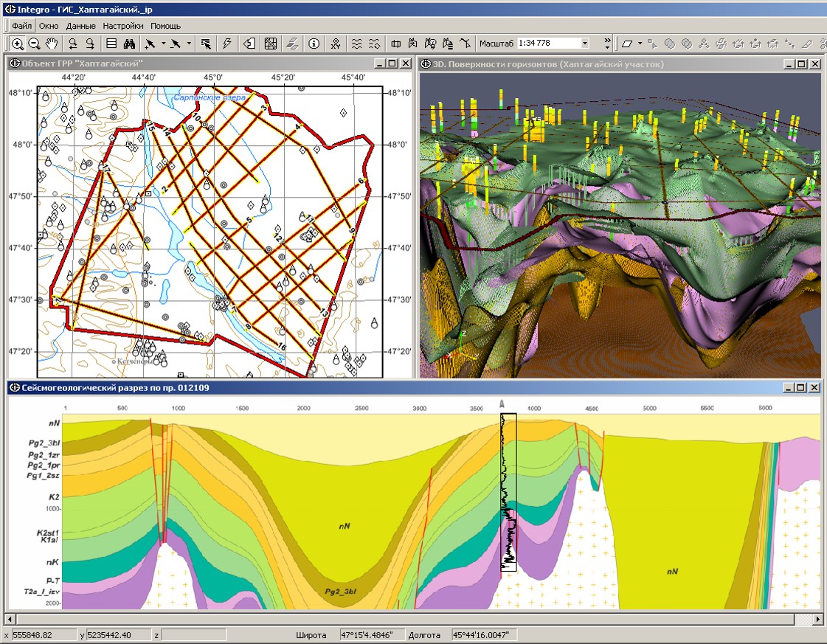Click the x coordinate field in status bar
This screenshot has width=827, height=644.
tap(44, 635)
